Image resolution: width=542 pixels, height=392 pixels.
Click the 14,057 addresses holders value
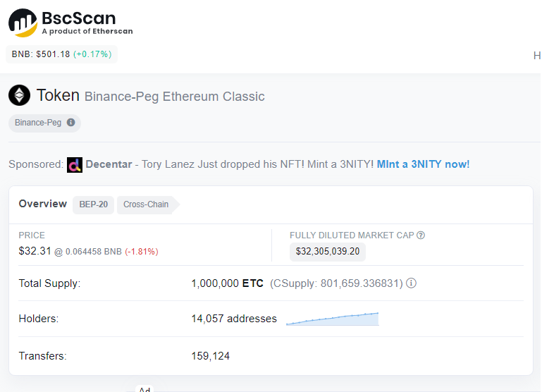point(234,319)
